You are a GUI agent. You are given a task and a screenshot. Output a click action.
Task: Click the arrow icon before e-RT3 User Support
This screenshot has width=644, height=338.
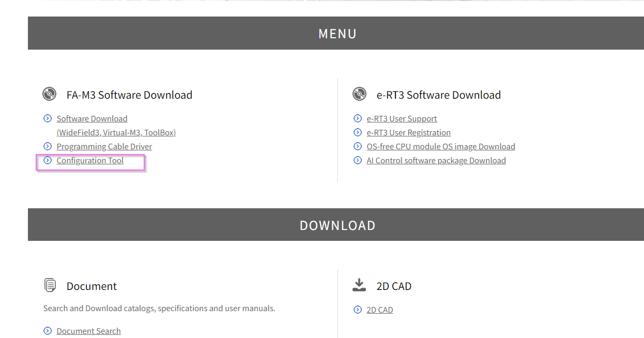[358, 118]
